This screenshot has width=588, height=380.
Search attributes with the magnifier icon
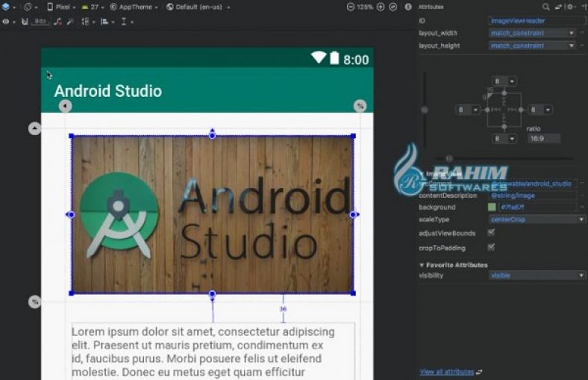tap(546, 7)
